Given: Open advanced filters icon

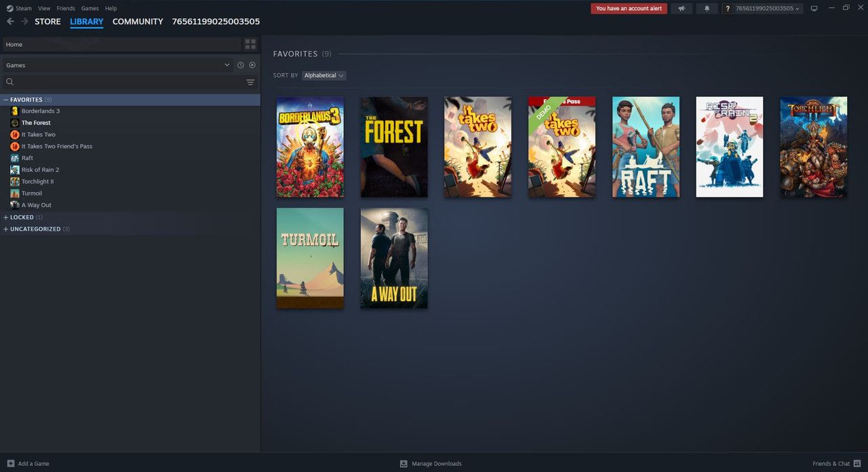Looking at the screenshot, I should 250,82.
